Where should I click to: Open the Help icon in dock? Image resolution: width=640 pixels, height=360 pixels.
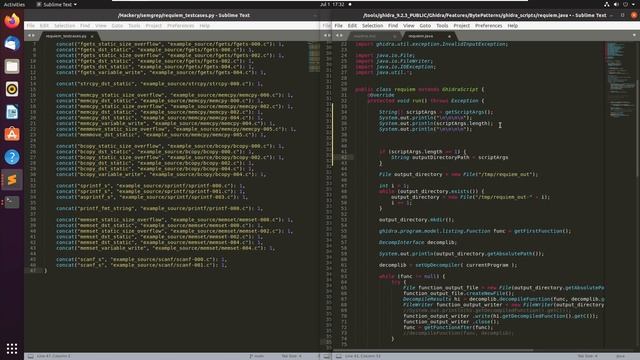12,157
